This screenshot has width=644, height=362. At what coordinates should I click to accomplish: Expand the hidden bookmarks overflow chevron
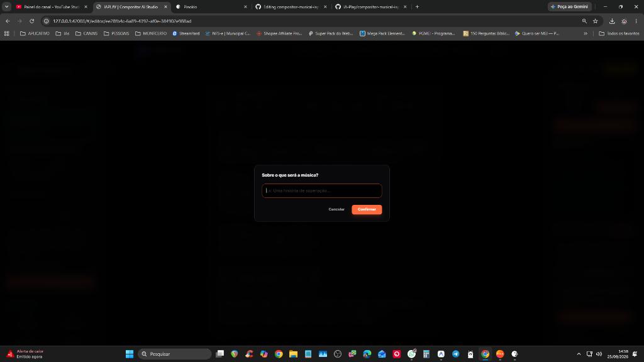[586, 33]
